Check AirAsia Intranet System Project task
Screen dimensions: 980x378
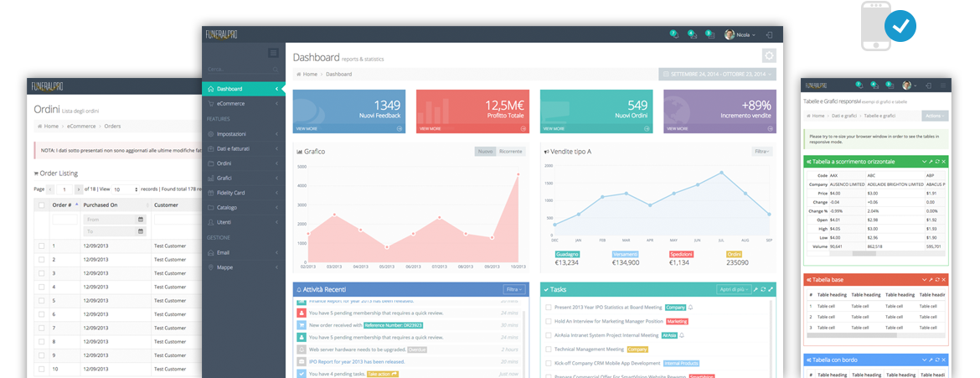[548, 335]
